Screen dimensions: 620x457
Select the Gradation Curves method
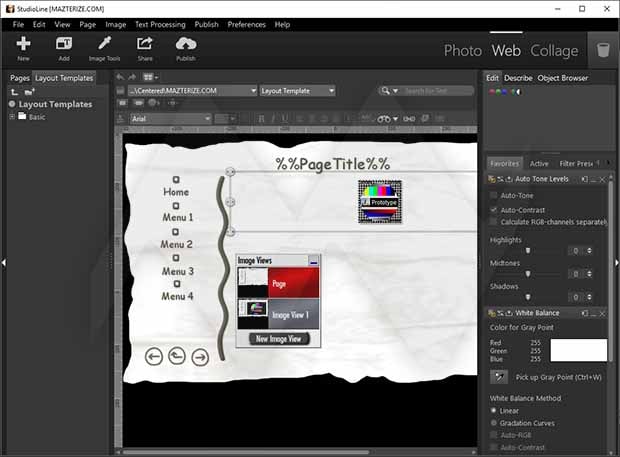(x=493, y=423)
